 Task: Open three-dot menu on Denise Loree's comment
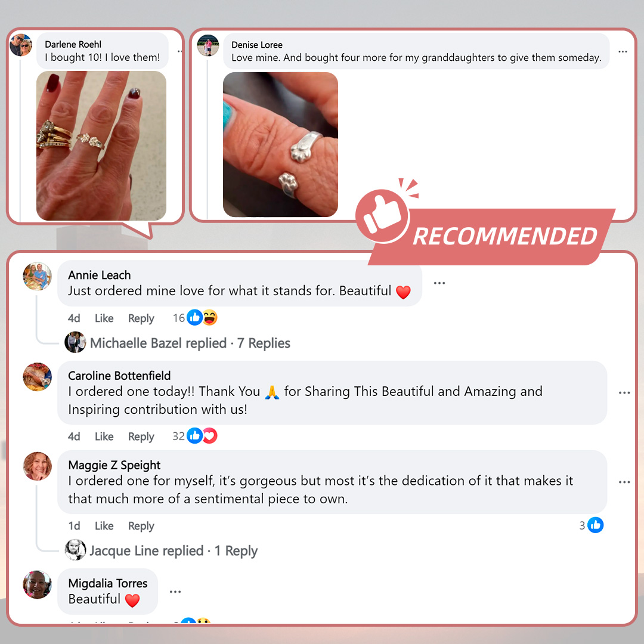coord(623,52)
